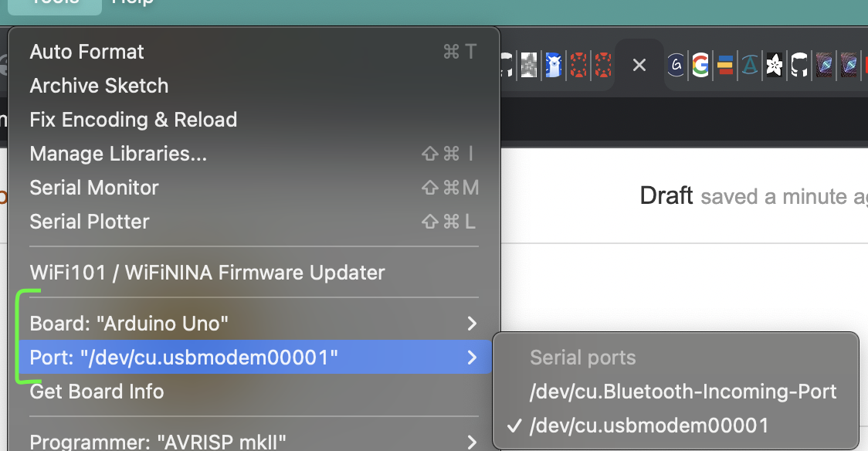Click Get Board Info
The width and height of the screenshot is (868, 451).
pyautogui.click(x=97, y=392)
